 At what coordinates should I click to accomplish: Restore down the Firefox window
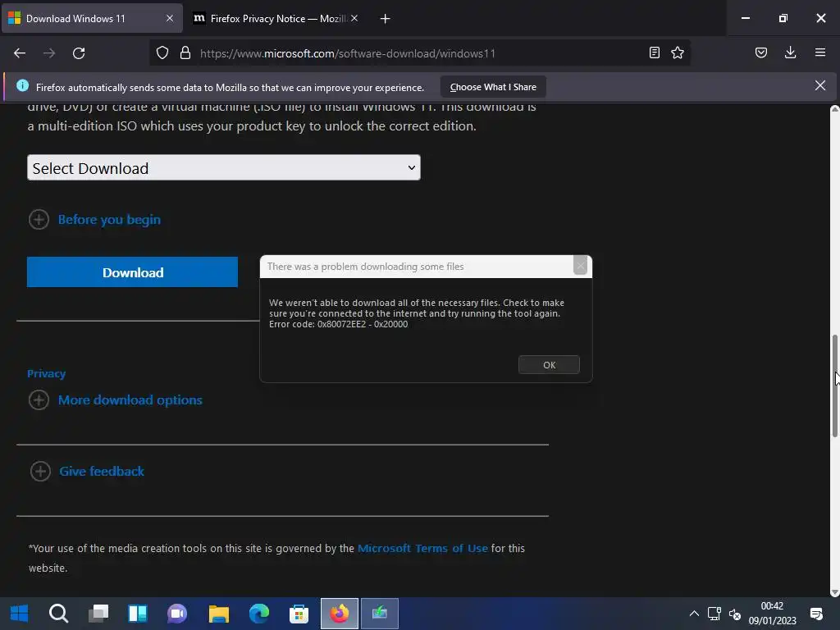[x=783, y=18]
